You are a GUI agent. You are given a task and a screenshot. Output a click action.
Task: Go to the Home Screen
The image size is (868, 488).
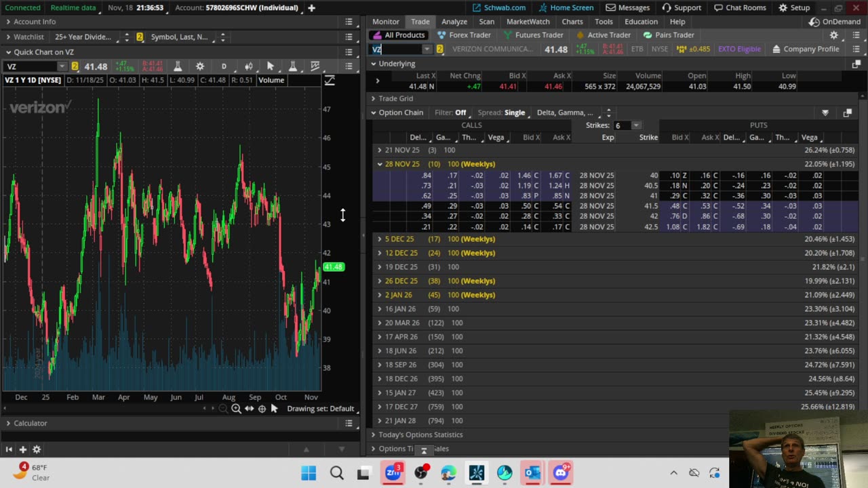(x=566, y=7)
